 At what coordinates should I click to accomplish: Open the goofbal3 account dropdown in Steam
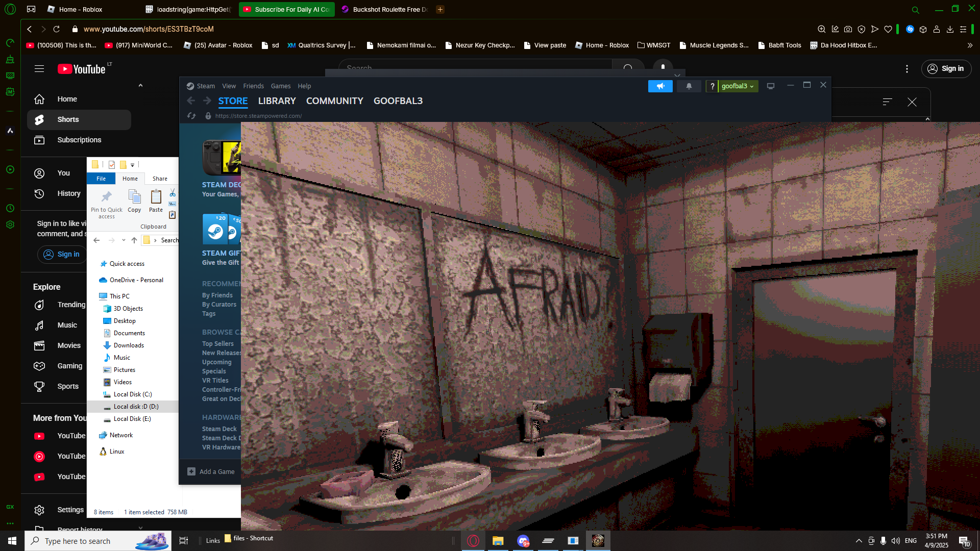pyautogui.click(x=738, y=86)
